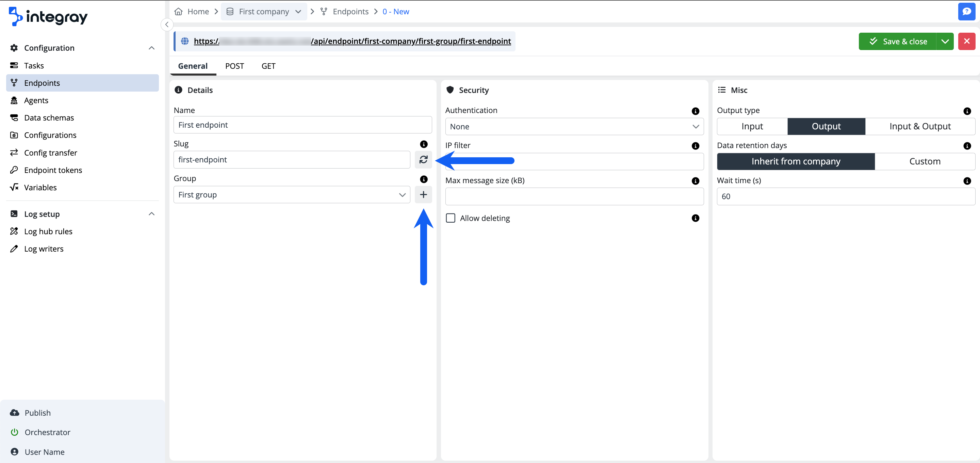Click the Save & close button
Image resolution: width=980 pixels, height=463 pixels.
pyautogui.click(x=898, y=41)
